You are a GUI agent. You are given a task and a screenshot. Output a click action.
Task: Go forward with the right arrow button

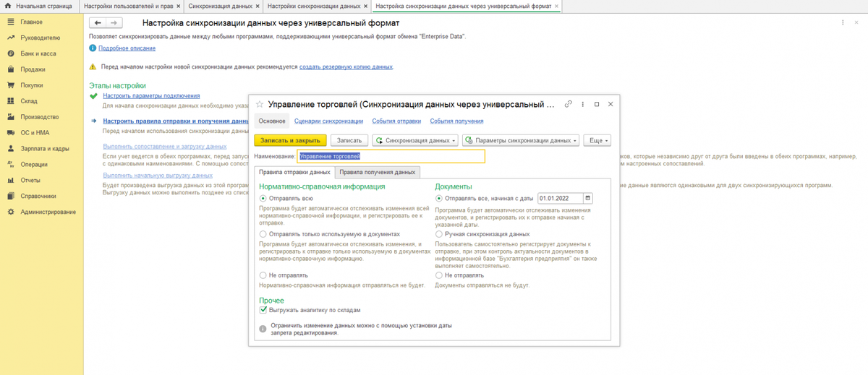113,23
